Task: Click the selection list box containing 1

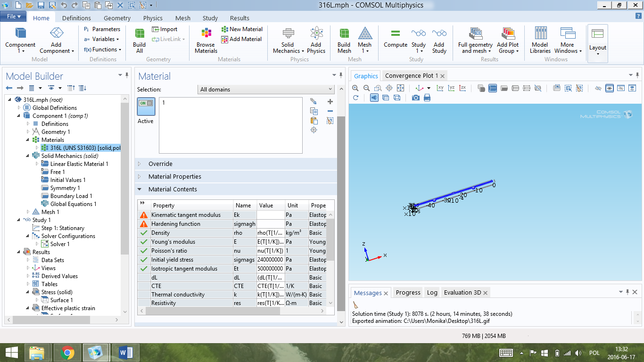Action: coord(231,125)
